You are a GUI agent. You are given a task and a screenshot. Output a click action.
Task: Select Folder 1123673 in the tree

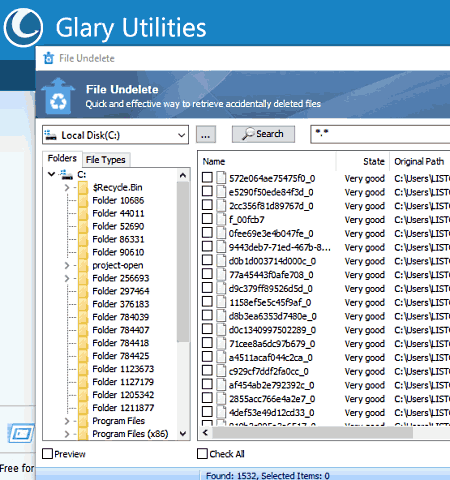click(123, 369)
